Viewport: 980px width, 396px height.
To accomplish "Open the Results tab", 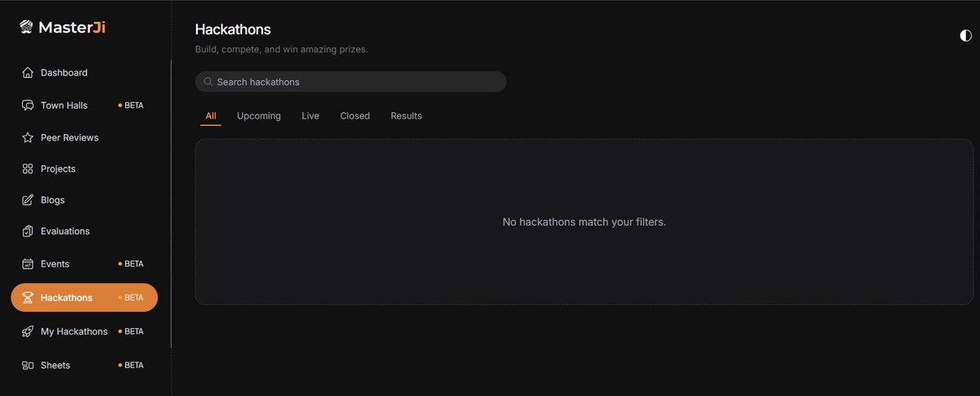I will pos(406,115).
